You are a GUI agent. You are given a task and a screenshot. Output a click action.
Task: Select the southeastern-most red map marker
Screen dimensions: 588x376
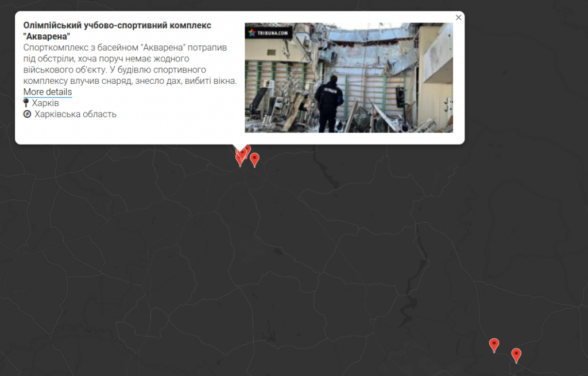tap(516, 355)
